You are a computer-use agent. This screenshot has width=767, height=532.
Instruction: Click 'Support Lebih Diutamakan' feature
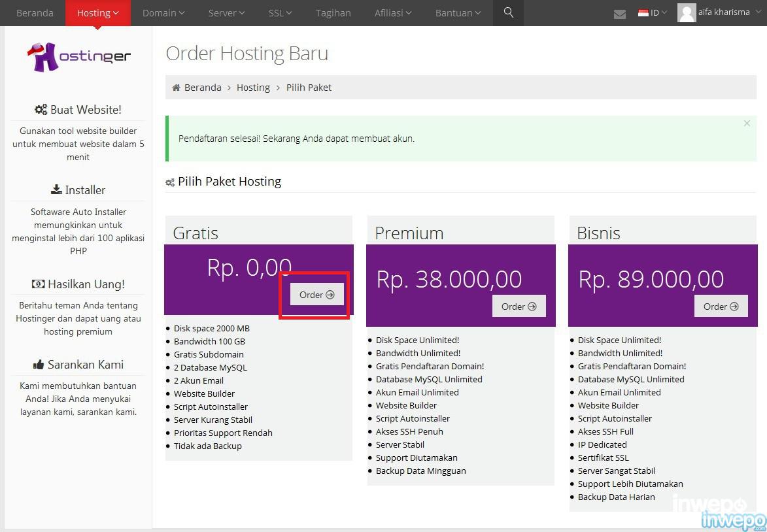click(x=630, y=484)
